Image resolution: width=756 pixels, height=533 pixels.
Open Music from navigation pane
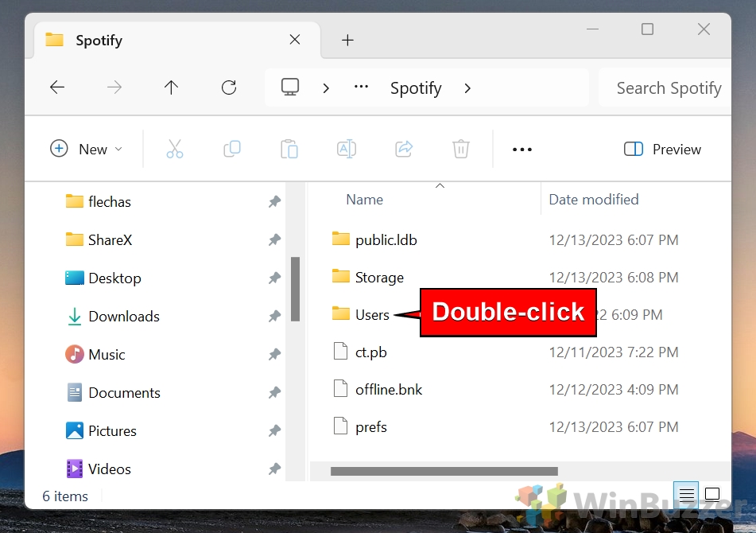[107, 355]
